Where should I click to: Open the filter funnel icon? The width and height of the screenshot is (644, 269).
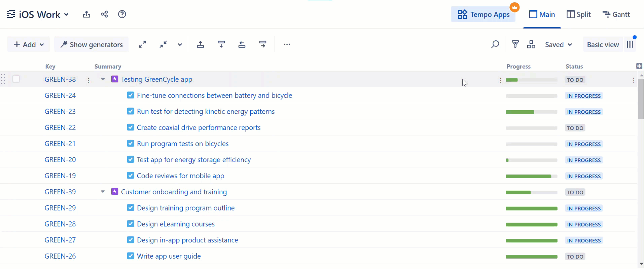(x=515, y=44)
